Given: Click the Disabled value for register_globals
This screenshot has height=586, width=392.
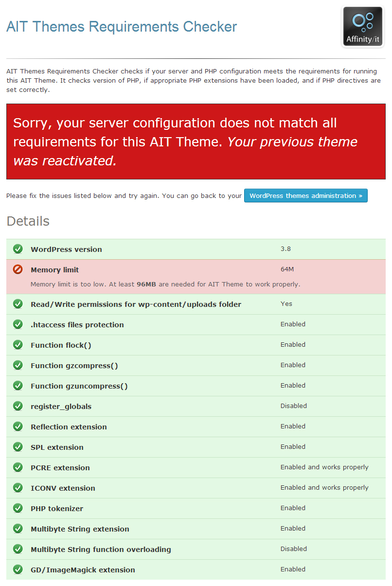Looking at the screenshot, I should tap(294, 406).
